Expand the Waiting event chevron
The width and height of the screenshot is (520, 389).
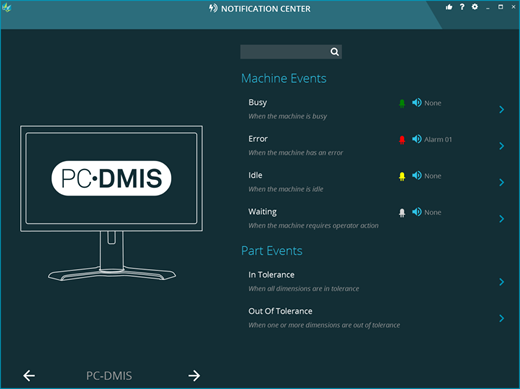point(501,219)
